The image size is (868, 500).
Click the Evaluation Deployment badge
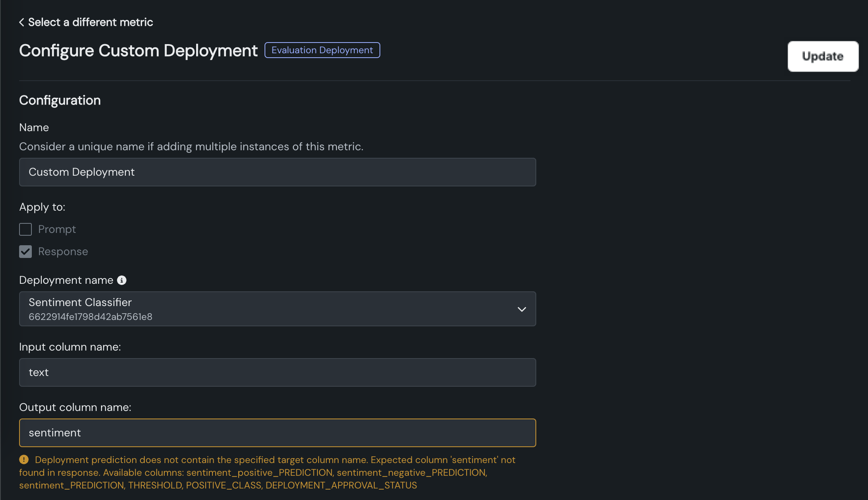point(322,50)
